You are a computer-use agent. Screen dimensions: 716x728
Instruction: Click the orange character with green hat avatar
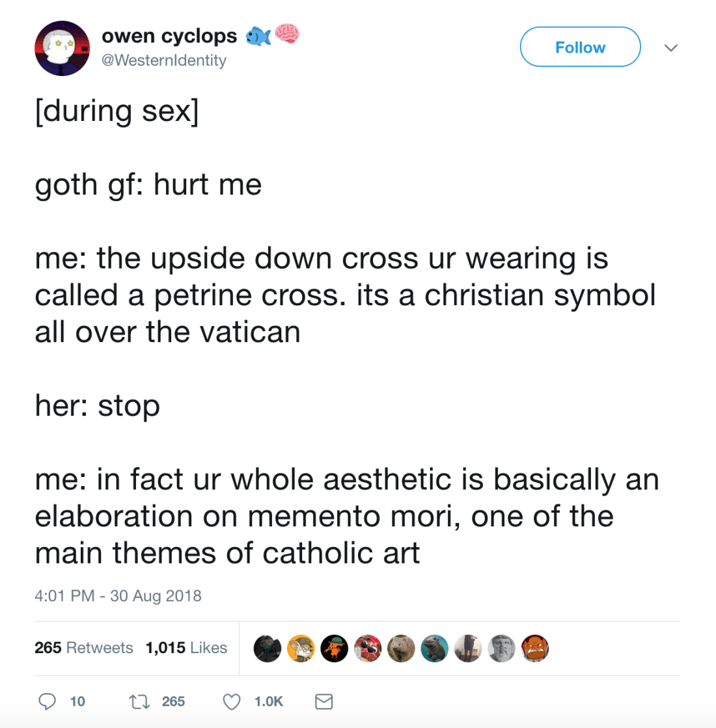(334, 649)
